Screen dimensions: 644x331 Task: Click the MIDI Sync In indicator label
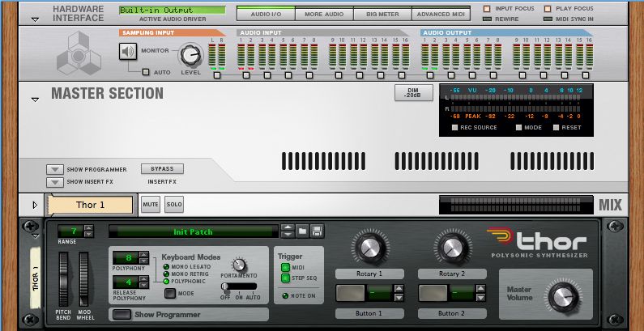click(x=574, y=19)
